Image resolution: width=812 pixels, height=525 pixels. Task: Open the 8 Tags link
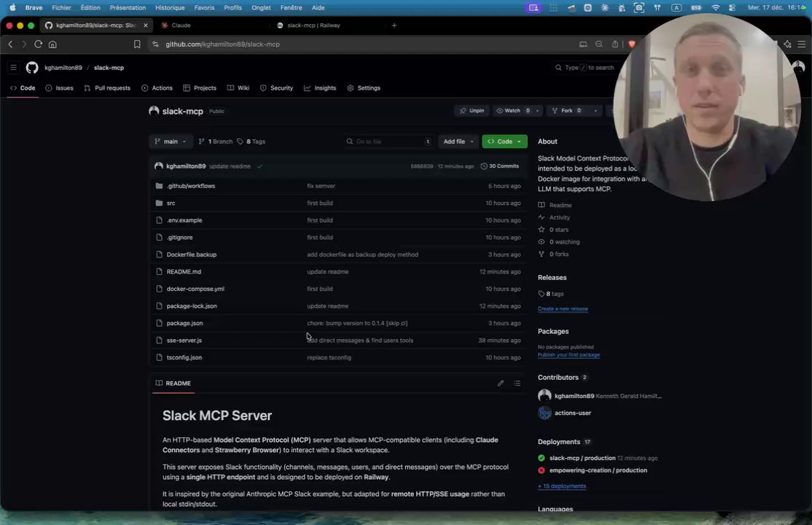pyautogui.click(x=251, y=141)
